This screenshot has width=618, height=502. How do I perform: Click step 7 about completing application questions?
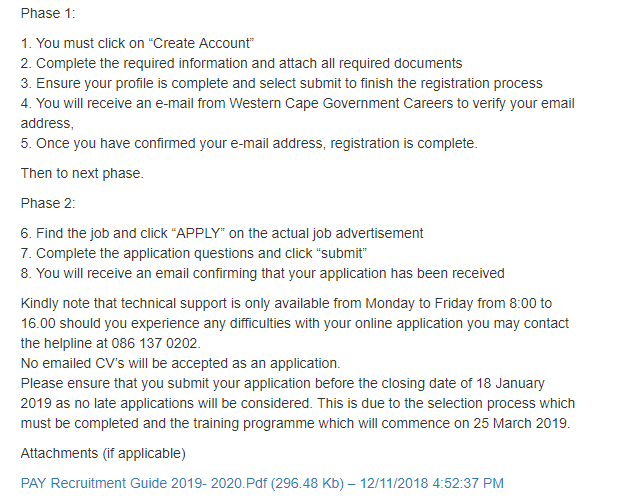coord(194,253)
